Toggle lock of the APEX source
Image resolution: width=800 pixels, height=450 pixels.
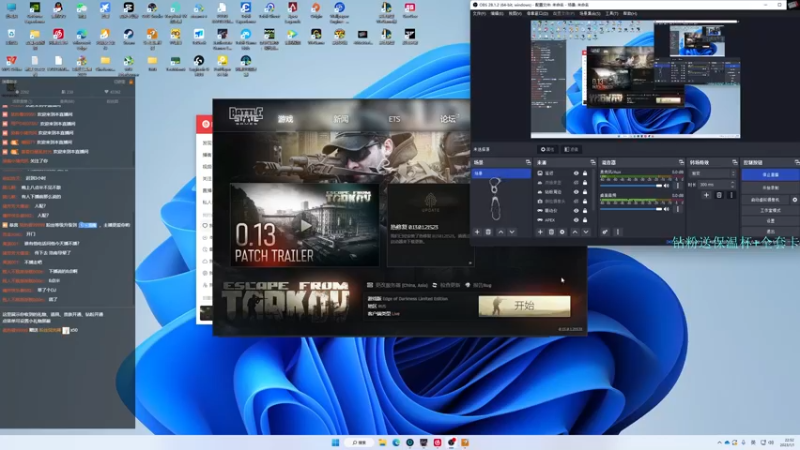coord(585,220)
